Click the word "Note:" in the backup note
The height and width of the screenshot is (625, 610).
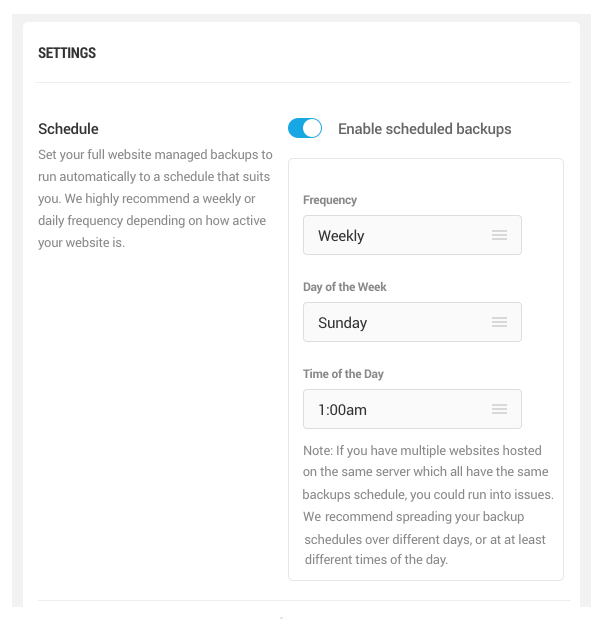point(319,450)
